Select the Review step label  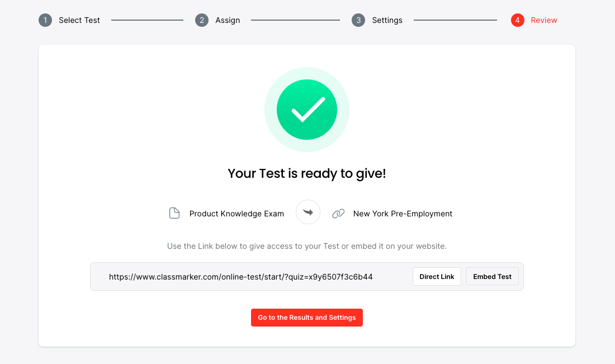(x=544, y=20)
